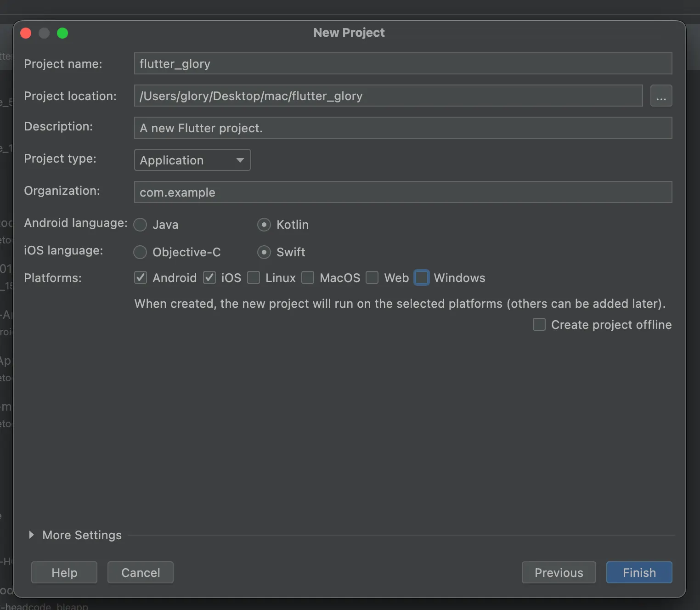Open the Project type dropdown
Viewport: 700px width, 610px height.
click(x=192, y=160)
